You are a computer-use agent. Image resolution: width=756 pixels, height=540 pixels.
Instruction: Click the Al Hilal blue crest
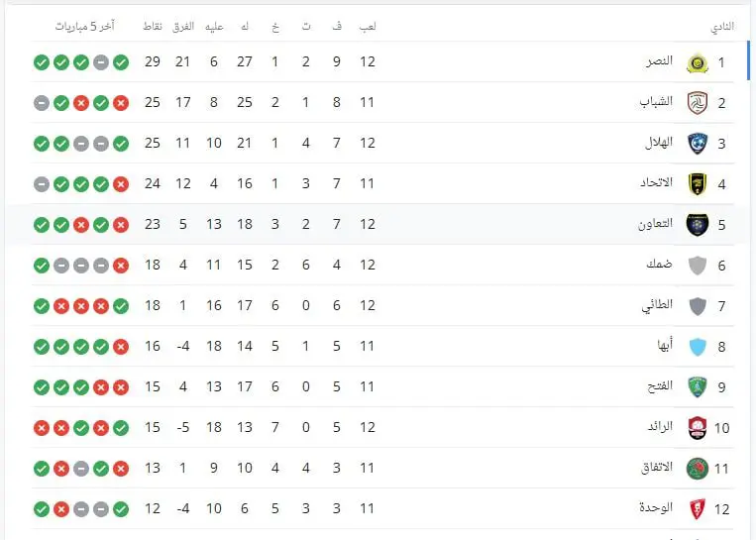(698, 144)
